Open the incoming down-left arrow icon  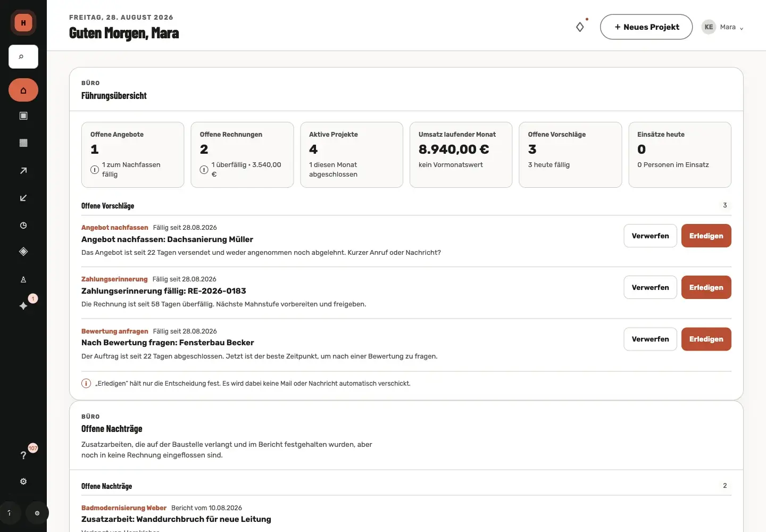23,198
